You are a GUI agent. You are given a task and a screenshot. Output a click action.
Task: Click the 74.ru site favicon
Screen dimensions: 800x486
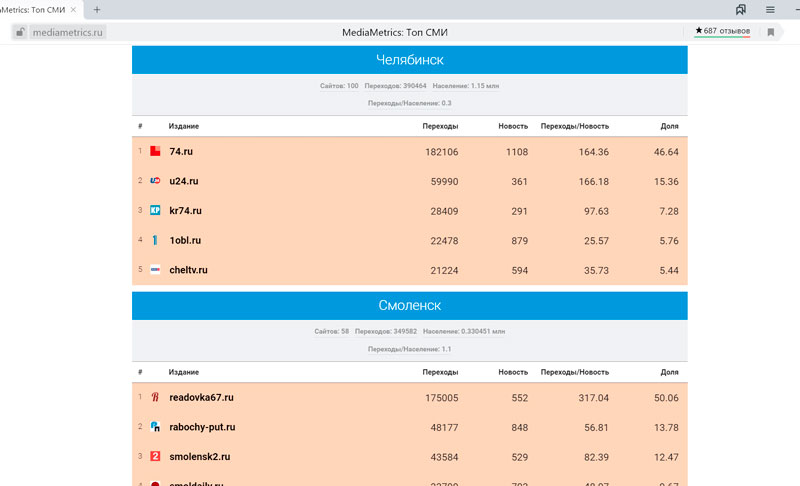click(x=155, y=152)
